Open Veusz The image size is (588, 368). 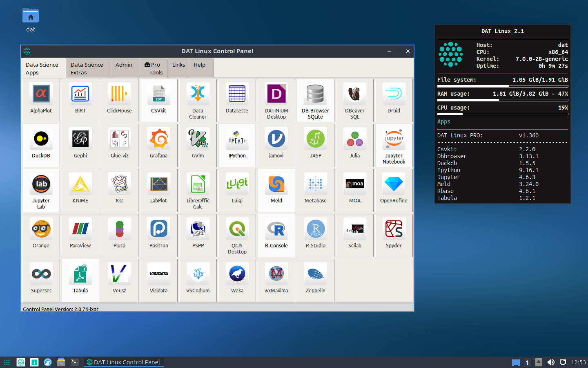coord(120,280)
